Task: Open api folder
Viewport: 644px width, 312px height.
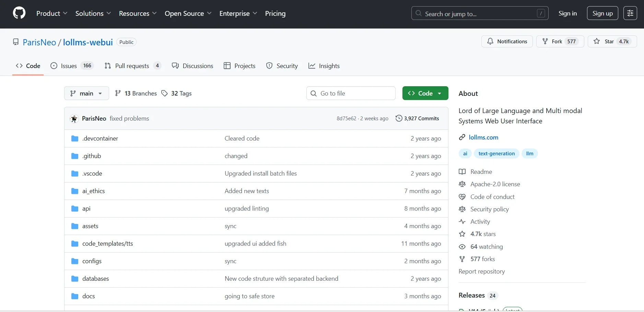Action: click(86, 209)
